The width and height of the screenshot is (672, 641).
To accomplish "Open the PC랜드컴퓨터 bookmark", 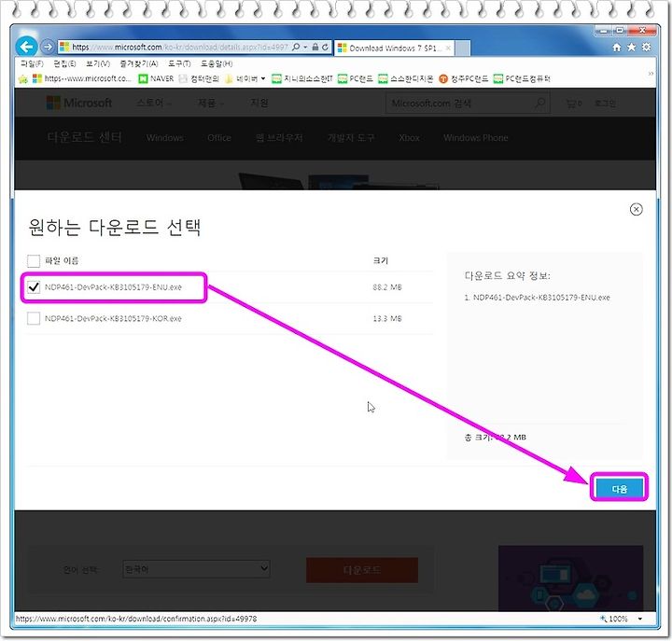I will tap(522, 78).
